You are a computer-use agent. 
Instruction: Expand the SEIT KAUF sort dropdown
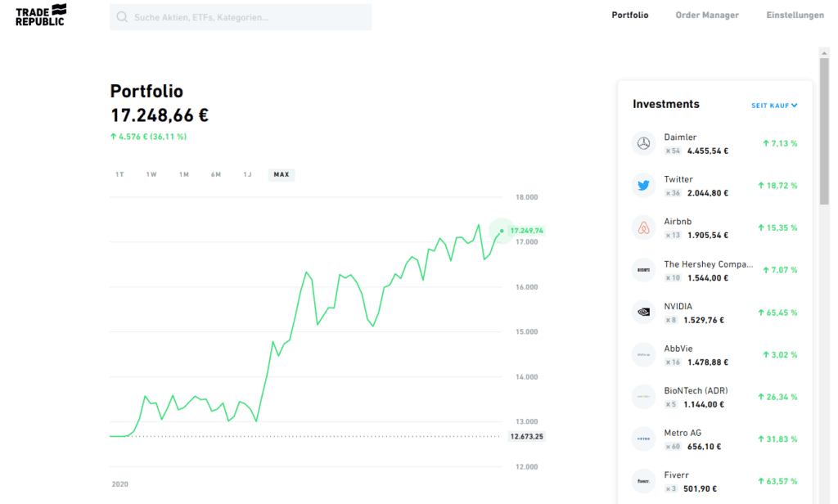click(x=774, y=106)
